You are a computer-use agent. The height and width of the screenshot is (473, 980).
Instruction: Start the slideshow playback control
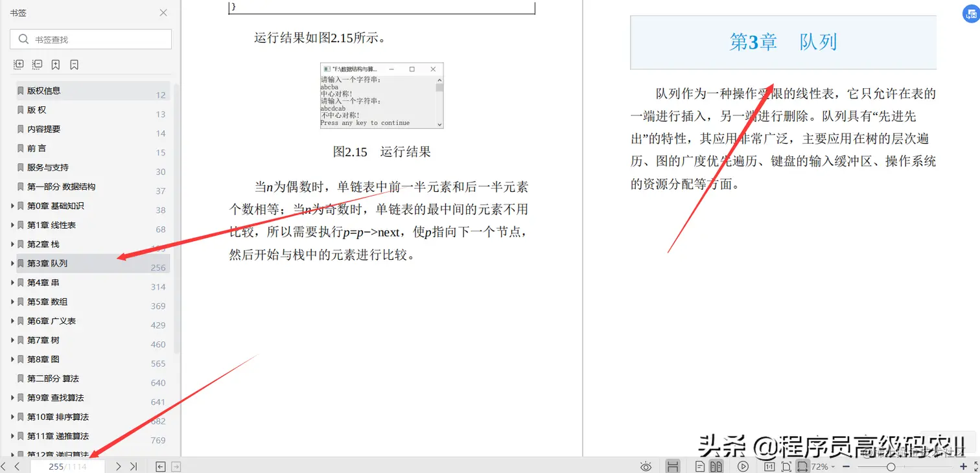point(743,466)
